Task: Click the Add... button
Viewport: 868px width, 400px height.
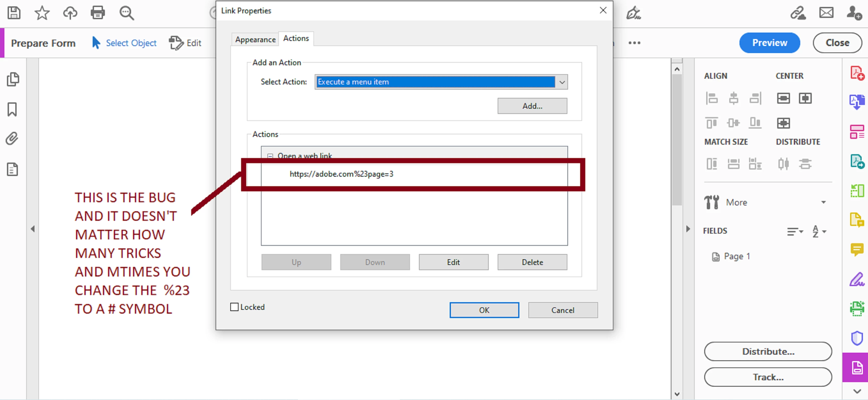Action: [x=532, y=106]
